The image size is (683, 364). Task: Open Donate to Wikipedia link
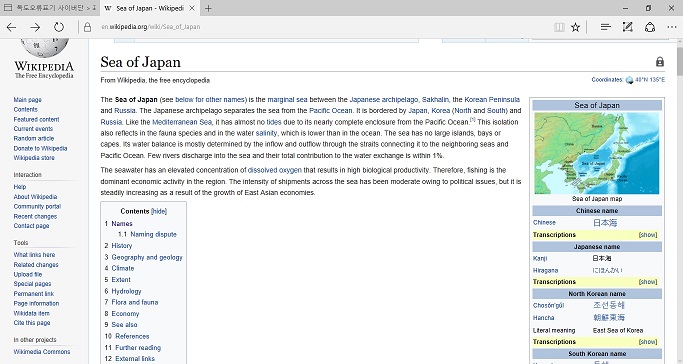point(40,148)
